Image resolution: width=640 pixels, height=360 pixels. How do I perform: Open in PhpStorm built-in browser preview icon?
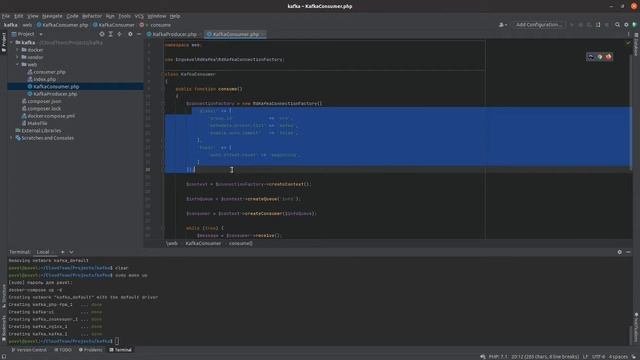coord(591,57)
